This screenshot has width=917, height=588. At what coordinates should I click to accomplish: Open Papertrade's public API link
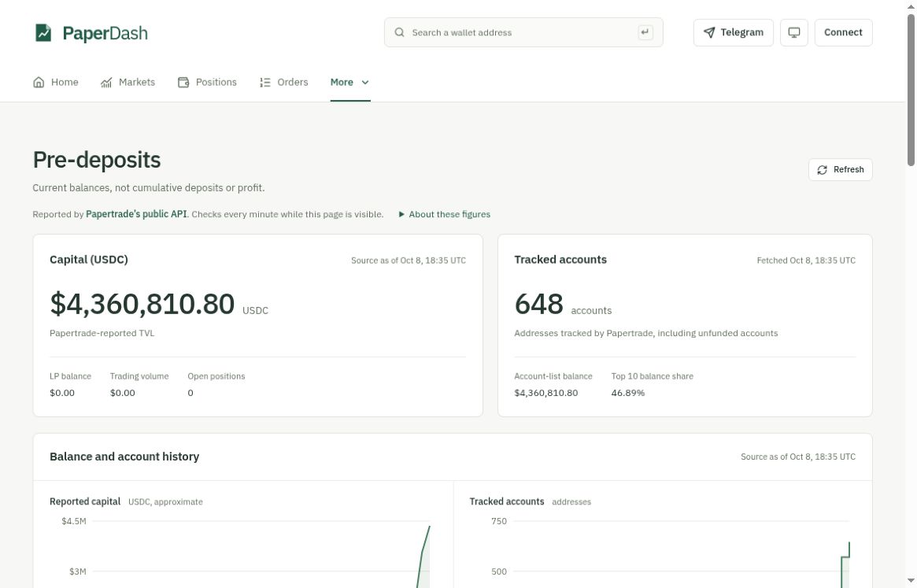pos(136,214)
